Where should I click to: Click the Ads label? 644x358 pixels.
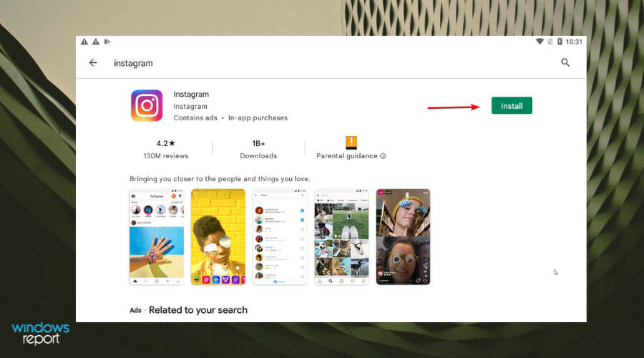click(x=135, y=310)
